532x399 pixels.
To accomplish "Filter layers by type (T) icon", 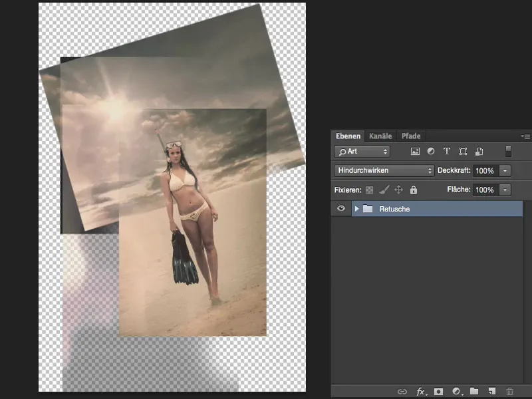I will (447, 152).
